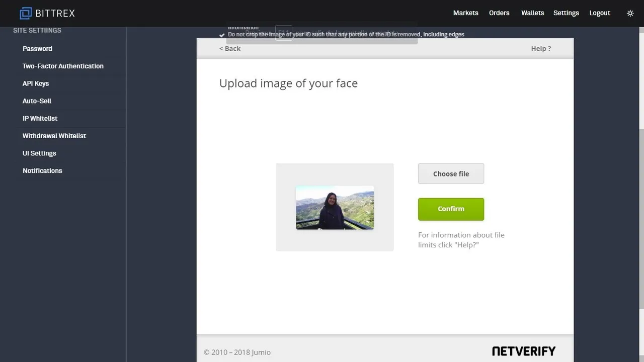Click the page's vertical scrollbar

pos(641,219)
